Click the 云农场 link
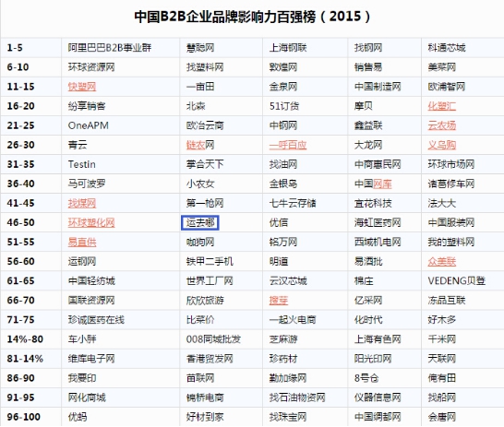The height and width of the screenshot is (427, 504). point(441,125)
